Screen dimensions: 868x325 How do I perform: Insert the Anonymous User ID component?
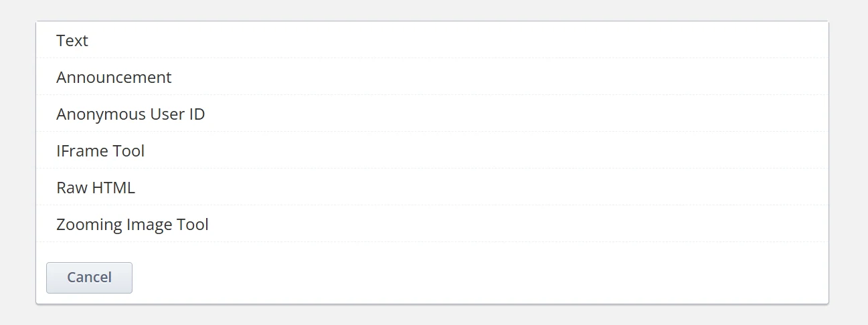click(432, 114)
